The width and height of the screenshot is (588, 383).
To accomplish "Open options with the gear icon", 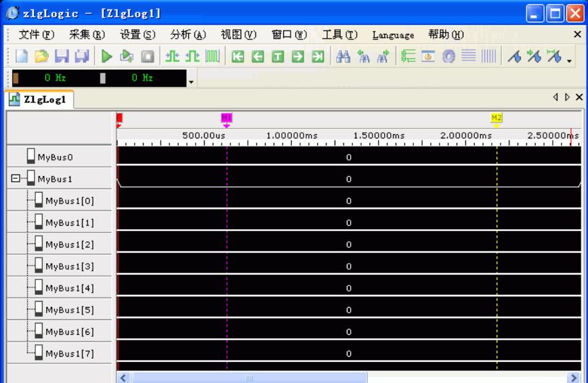I will click(448, 56).
